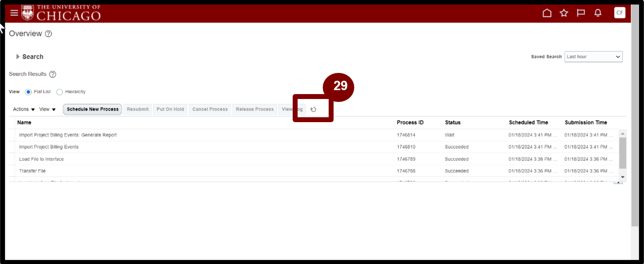The height and width of the screenshot is (264, 644).
Task: Click process ID 1746789
Action: pyautogui.click(x=406, y=159)
